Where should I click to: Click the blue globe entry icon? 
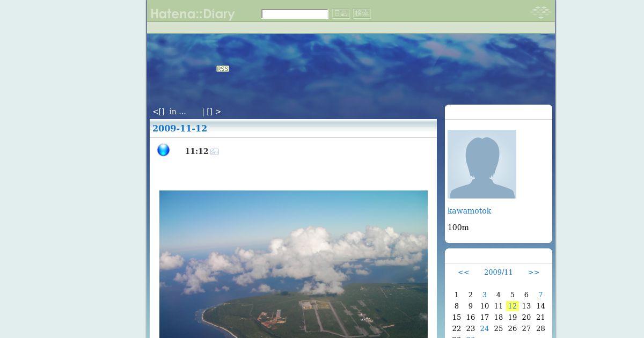pos(163,150)
